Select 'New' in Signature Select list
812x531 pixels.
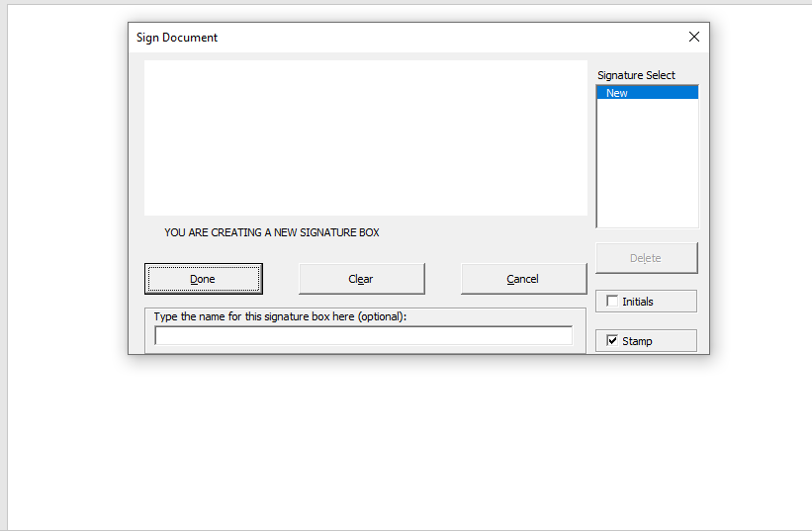pos(647,93)
